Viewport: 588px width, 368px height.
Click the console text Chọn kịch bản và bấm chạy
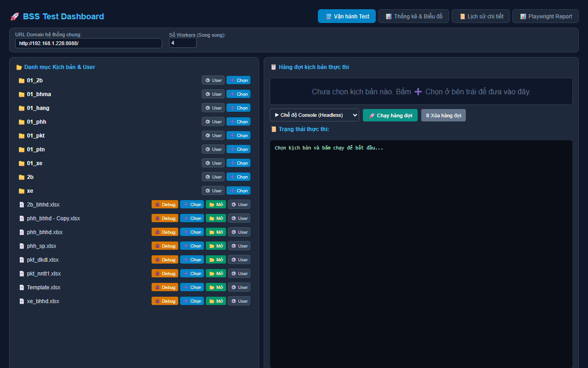[329, 148]
